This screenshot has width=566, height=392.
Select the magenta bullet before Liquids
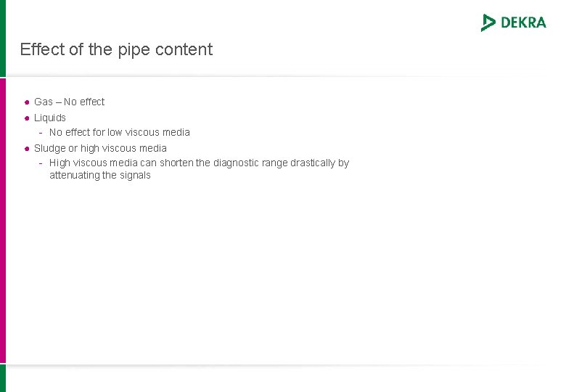27,118
